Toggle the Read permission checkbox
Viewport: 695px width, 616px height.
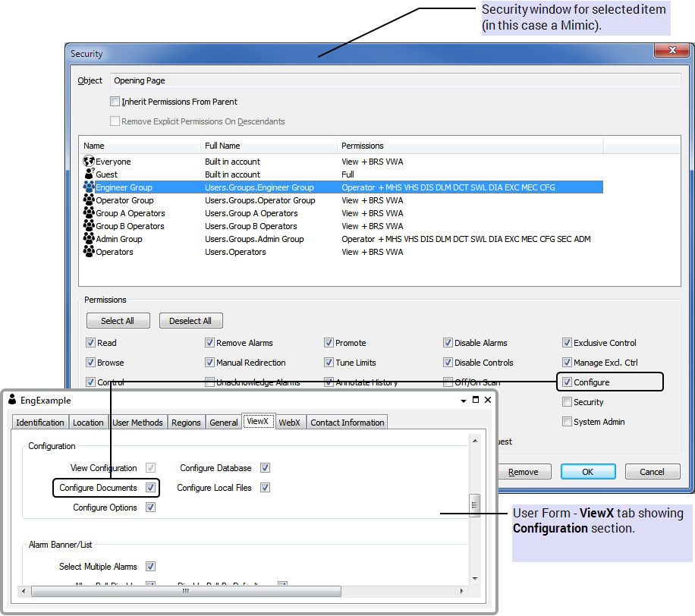(x=90, y=343)
